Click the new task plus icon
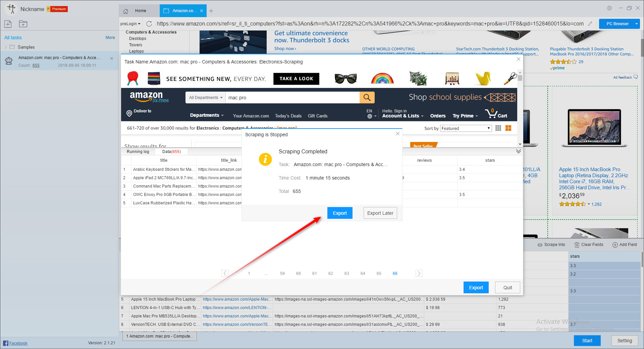This screenshot has width=644, height=349. tap(8, 24)
